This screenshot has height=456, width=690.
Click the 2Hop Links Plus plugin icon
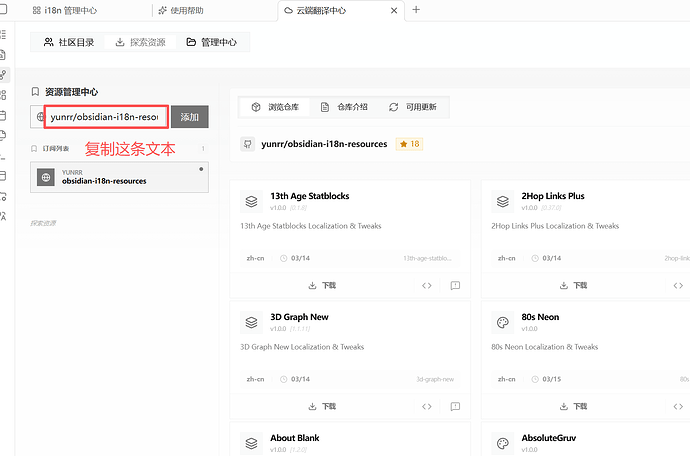pos(503,202)
